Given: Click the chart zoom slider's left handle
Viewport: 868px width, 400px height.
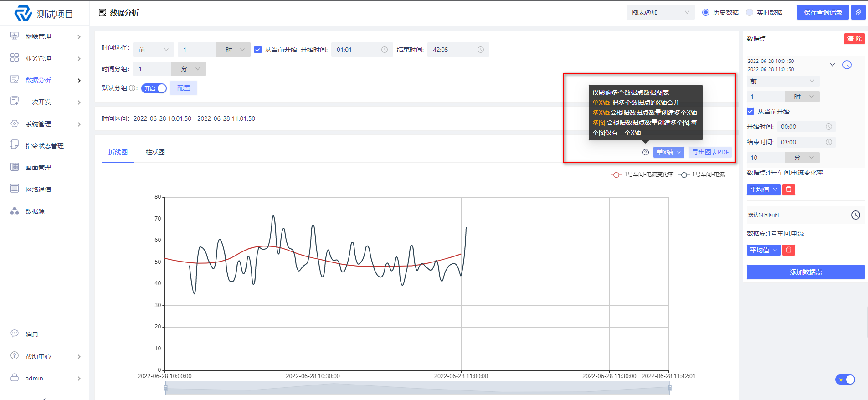Looking at the screenshot, I should pyautogui.click(x=166, y=388).
